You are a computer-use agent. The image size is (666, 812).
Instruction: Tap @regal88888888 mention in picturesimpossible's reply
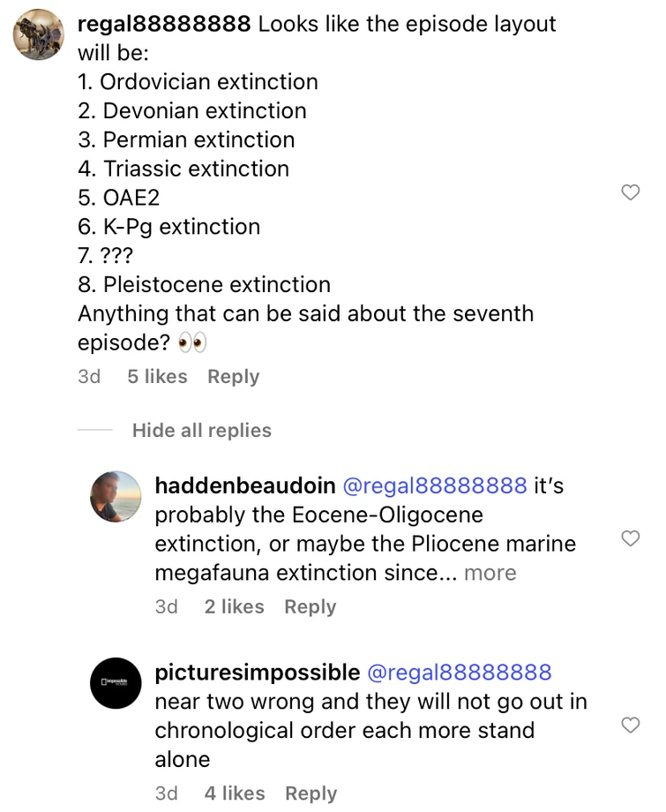point(459,673)
